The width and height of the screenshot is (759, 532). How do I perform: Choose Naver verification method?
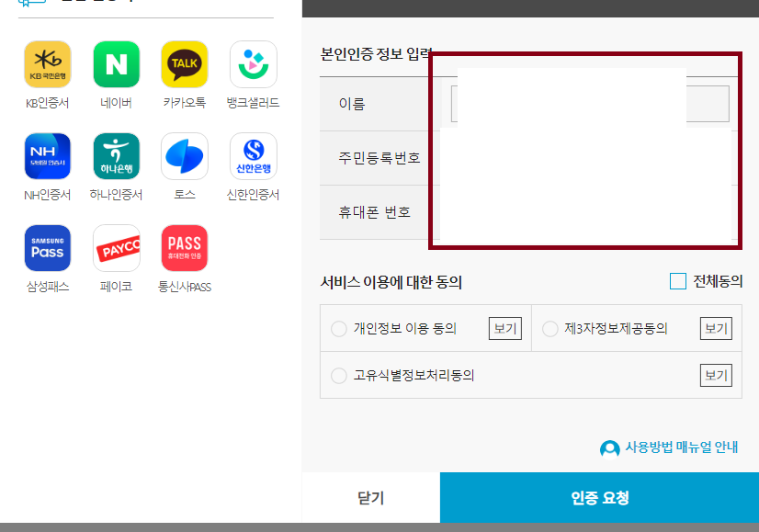(x=116, y=63)
